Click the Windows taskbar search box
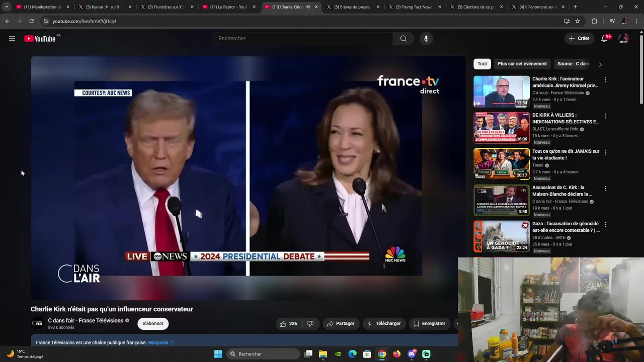This screenshot has height=362, width=644. pyautogui.click(x=263, y=354)
